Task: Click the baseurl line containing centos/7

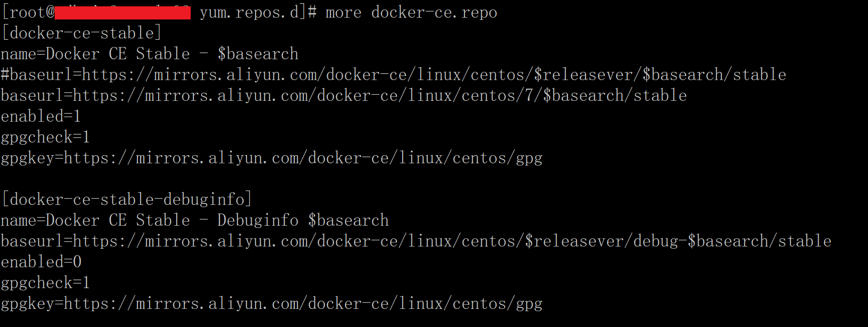Action: click(344, 95)
